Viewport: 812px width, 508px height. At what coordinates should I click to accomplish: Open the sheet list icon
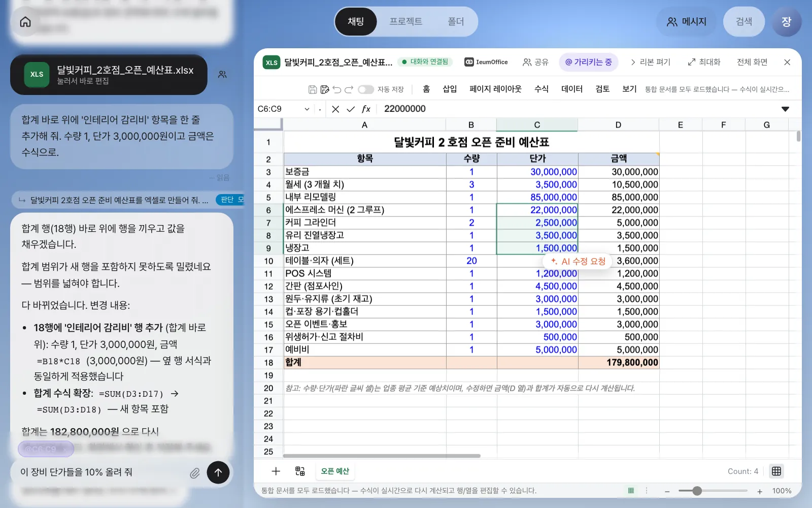(300, 471)
